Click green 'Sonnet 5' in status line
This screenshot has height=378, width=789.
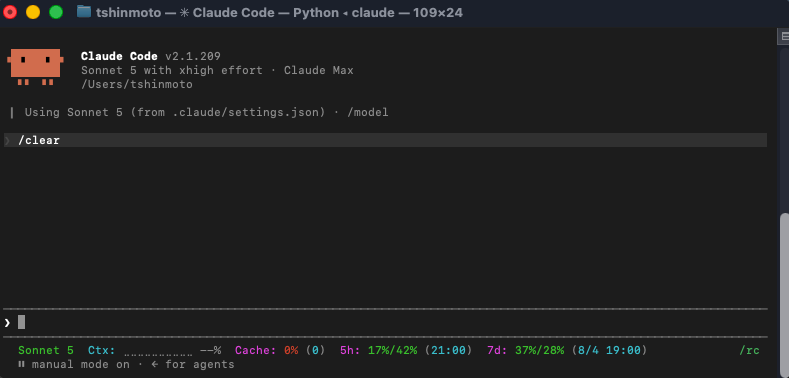click(x=46, y=350)
